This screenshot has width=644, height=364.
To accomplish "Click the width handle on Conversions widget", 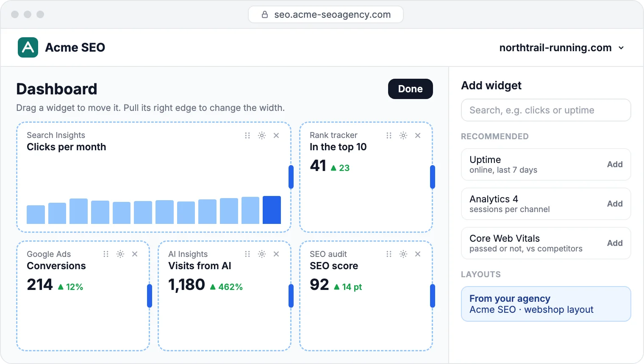I will tap(150, 296).
